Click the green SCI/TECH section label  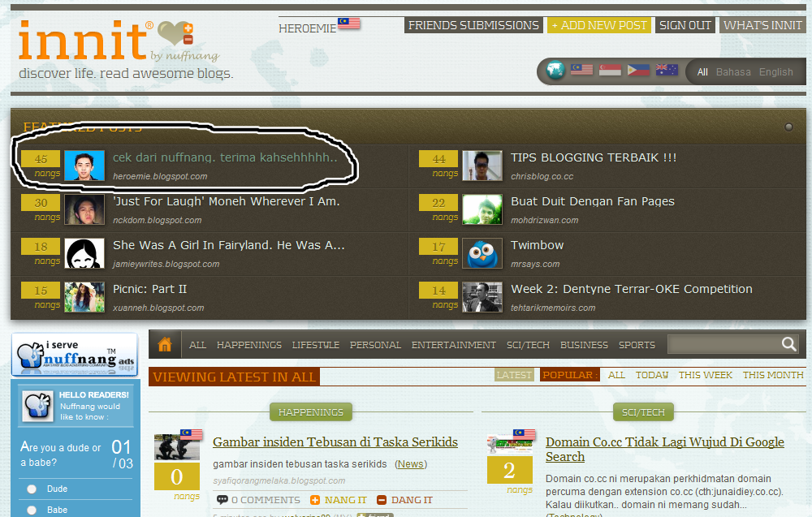[643, 412]
